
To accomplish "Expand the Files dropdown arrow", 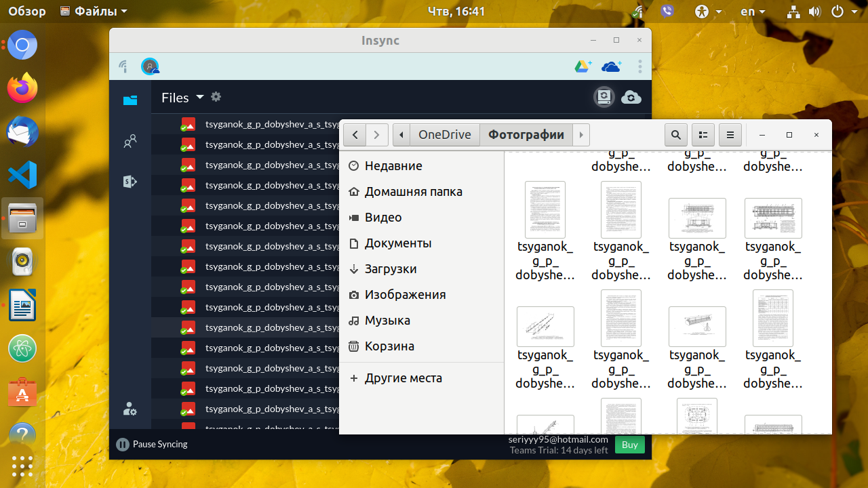I will [199, 97].
